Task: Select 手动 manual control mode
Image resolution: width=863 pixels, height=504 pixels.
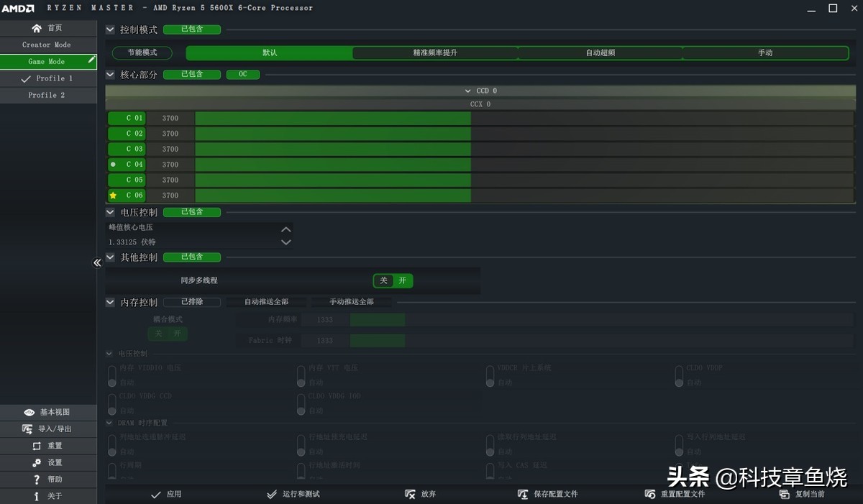Action: click(765, 53)
